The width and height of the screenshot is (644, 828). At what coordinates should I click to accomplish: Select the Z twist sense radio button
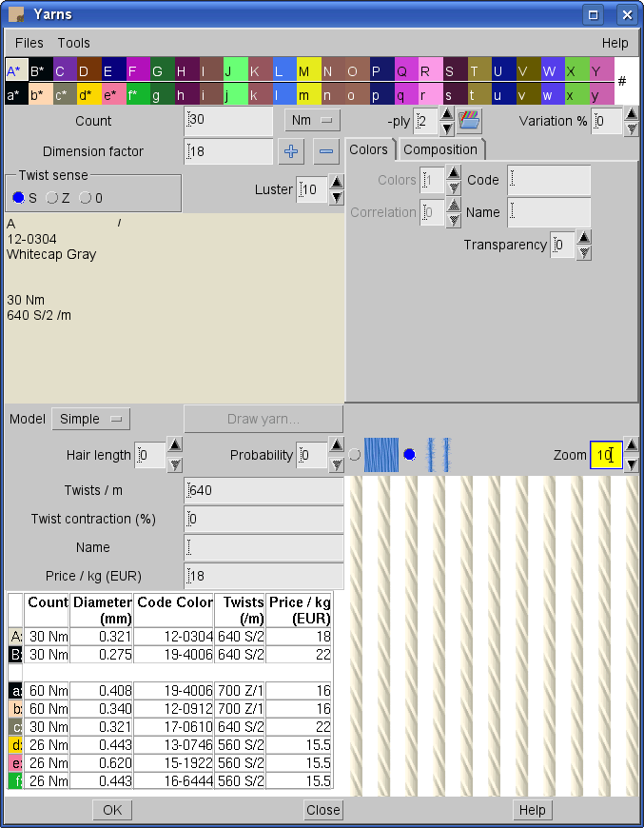pos(53,197)
